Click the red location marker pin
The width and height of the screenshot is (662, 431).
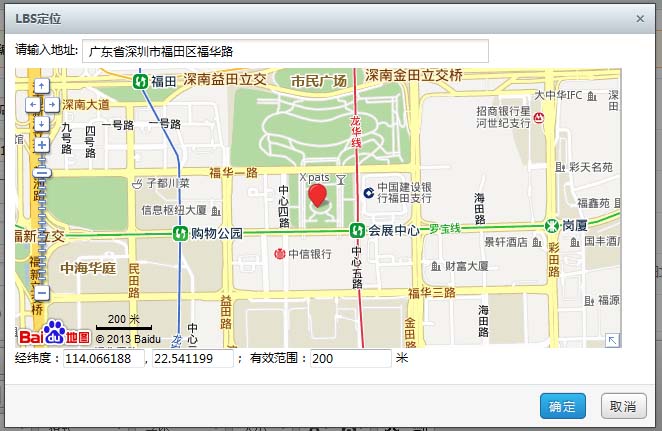pos(317,195)
